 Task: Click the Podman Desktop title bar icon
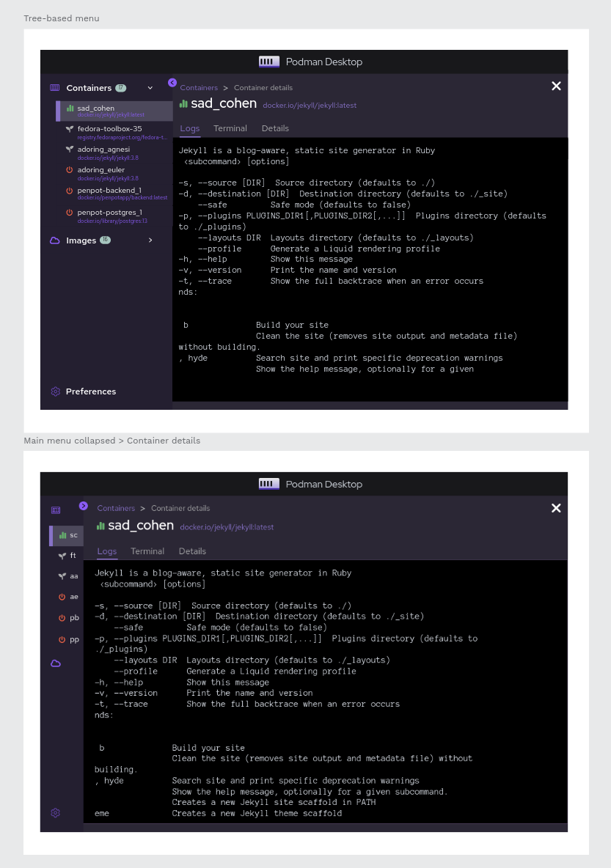[x=268, y=62]
